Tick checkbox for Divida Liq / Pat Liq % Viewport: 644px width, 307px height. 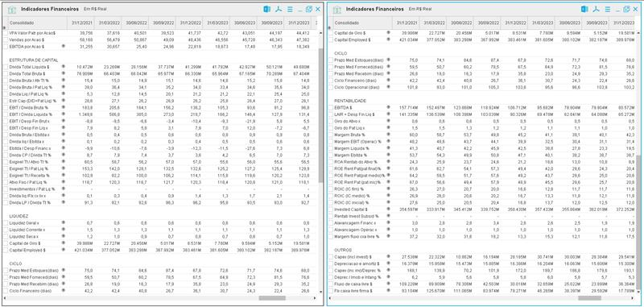pos(6,93)
